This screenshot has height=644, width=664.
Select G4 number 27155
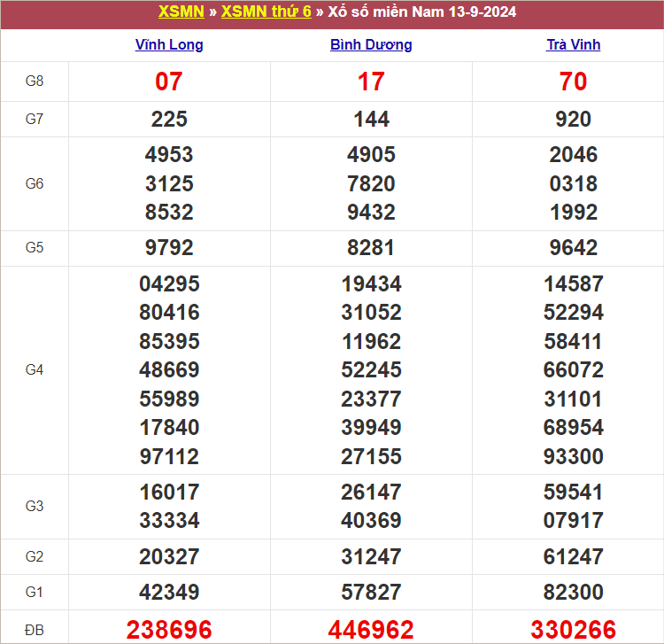tap(371, 456)
